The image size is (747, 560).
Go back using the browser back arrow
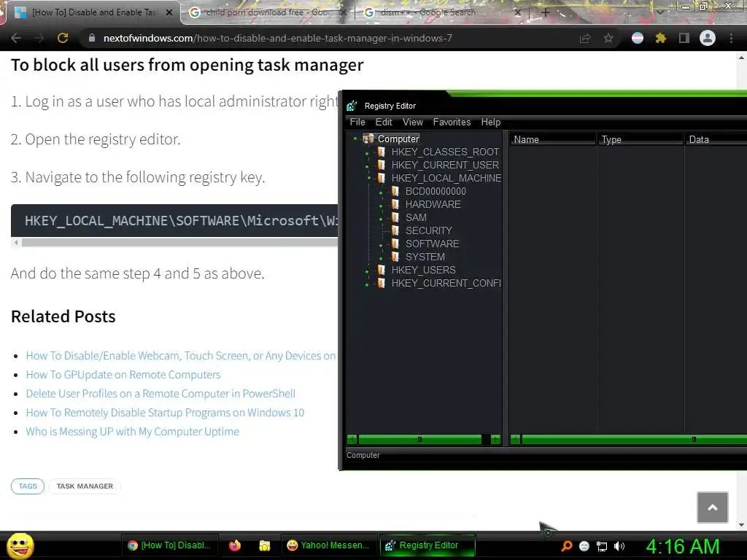click(16, 38)
